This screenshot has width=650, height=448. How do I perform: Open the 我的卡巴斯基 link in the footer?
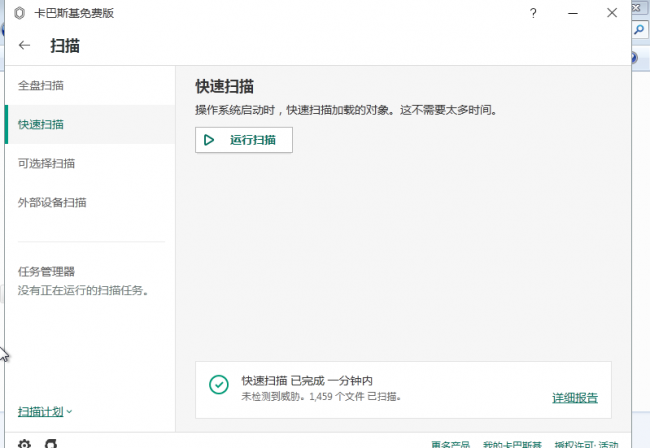point(512,444)
